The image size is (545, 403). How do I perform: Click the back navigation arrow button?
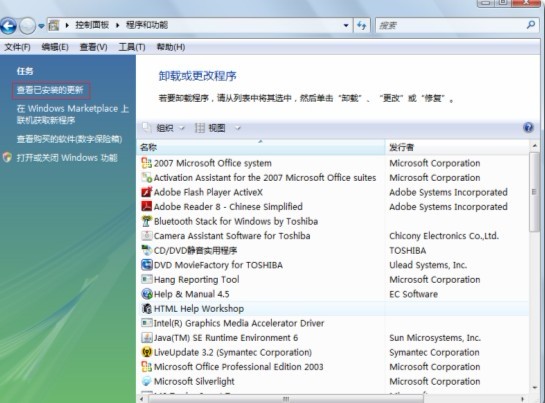(8, 26)
